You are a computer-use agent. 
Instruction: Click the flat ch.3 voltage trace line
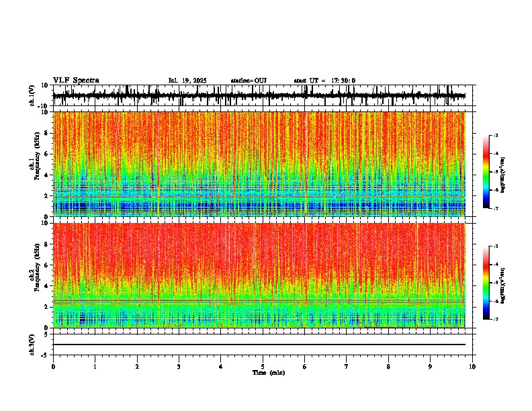pyautogui.click(x=259, y=345)
